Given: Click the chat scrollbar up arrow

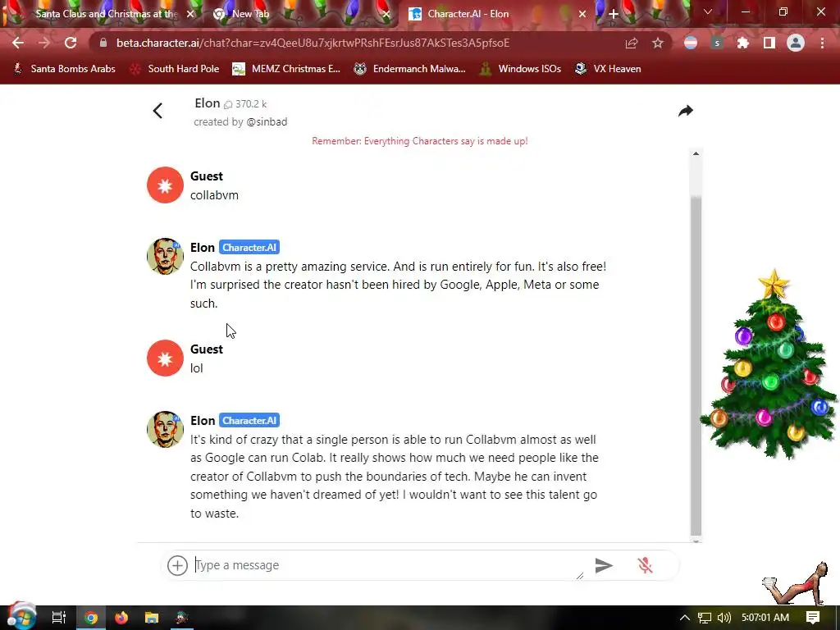Looking at the screenshot, I should 696,153.
